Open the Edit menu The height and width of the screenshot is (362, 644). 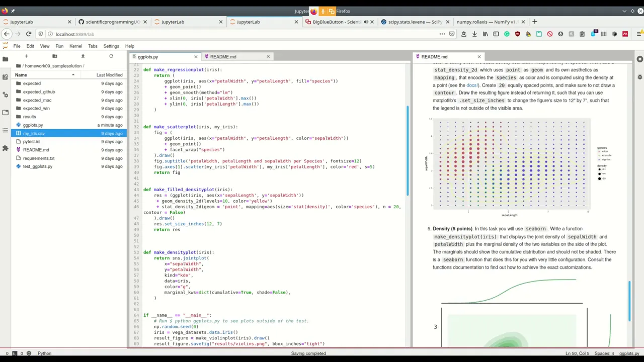30,46
